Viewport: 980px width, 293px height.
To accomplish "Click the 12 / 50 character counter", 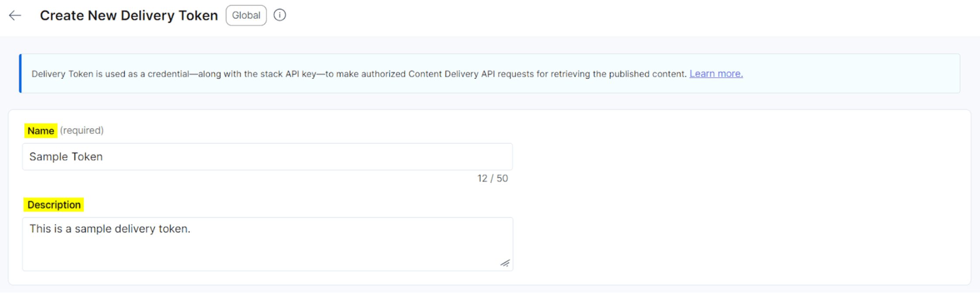I will [x=492, y=178].
